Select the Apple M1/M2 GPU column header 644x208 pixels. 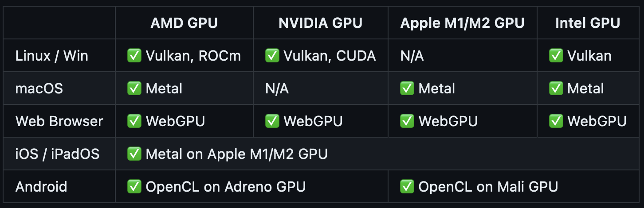point(462,23)
